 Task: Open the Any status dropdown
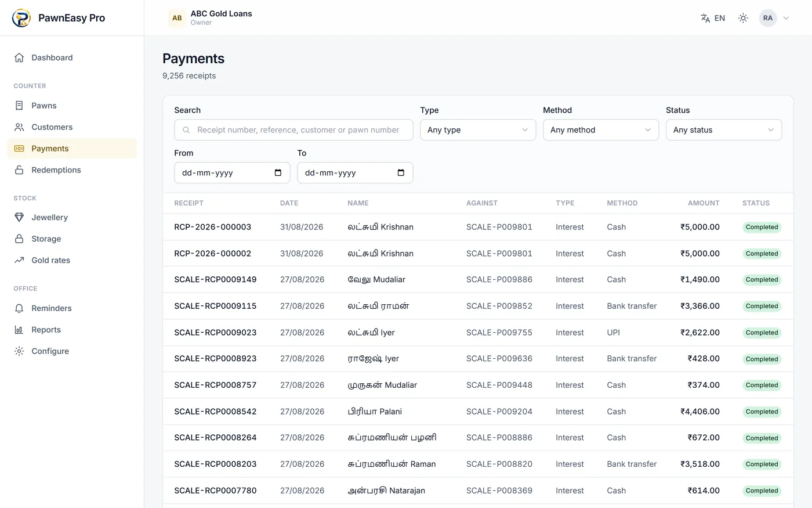click(x=724, y=130)
